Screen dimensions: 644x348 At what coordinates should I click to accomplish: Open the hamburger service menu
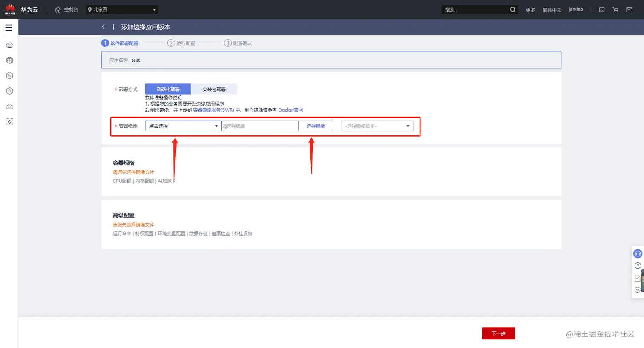click(x=9, y=28)
